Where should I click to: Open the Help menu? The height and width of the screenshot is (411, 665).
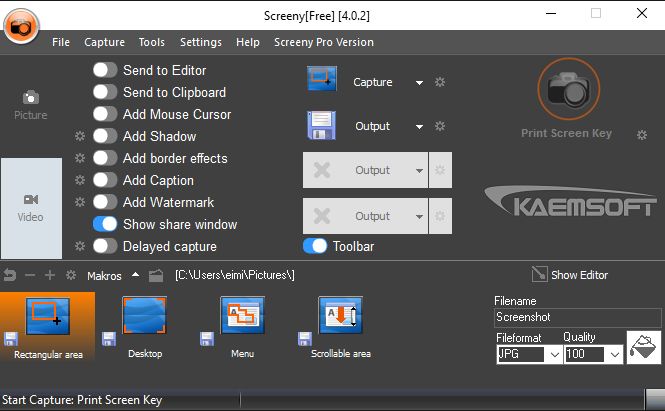[x=248, y=42]
